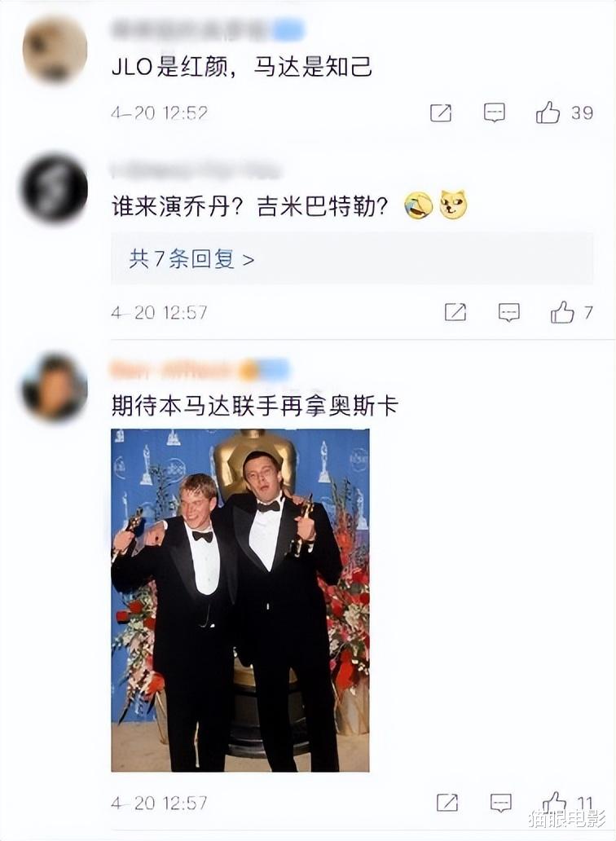This screenshot has height=841, width=616.
Task: Open second commenter's dark avatar
Action: pyautogui.click(x=55, y=188)
